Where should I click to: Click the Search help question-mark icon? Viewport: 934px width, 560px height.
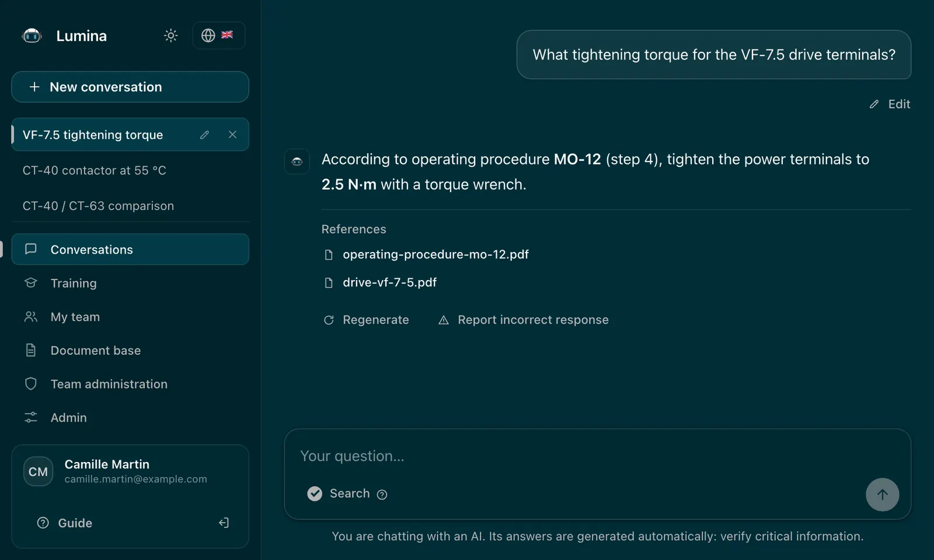pyautogui.click(x=382, y=494)
